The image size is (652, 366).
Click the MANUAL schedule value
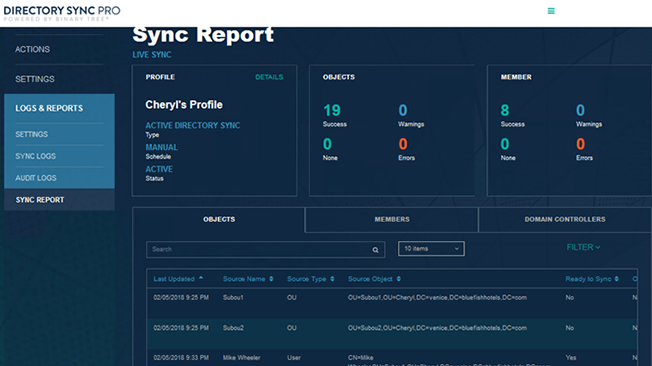(161, 147)
